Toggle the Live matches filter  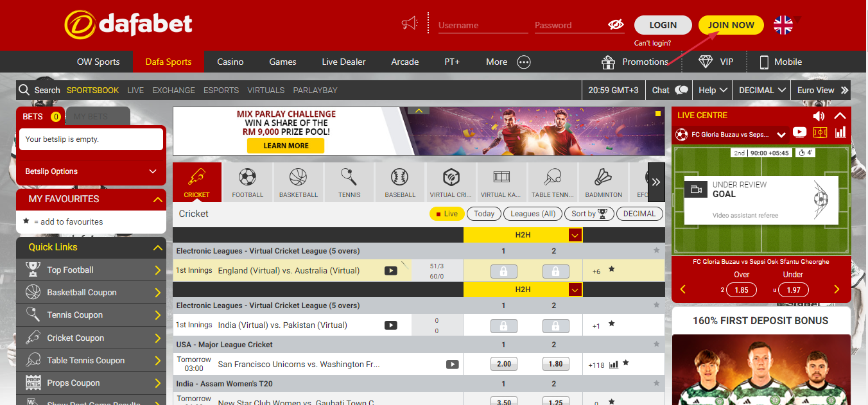(447, 214)
